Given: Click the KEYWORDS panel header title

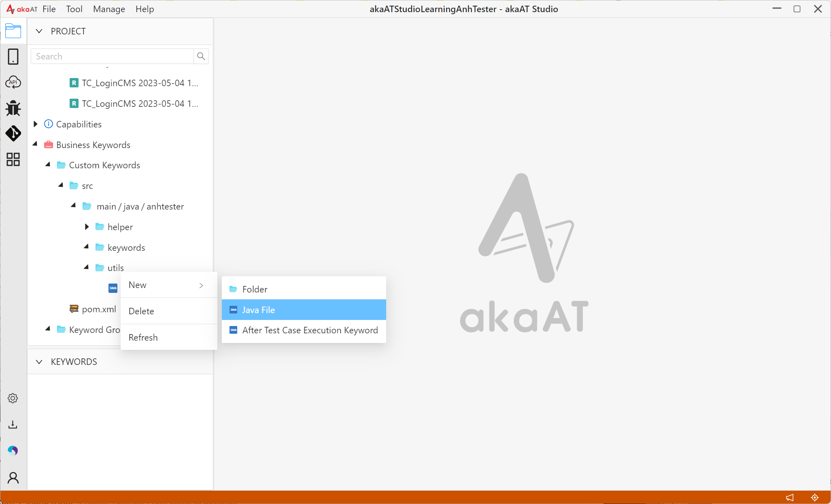Looking at the screenshot, I should click(x=74, y=362).
